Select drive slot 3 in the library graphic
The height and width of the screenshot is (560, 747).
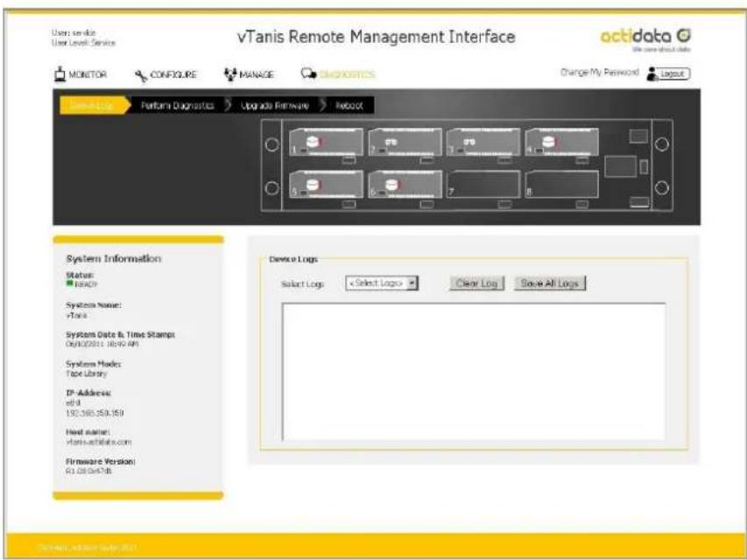483,142
